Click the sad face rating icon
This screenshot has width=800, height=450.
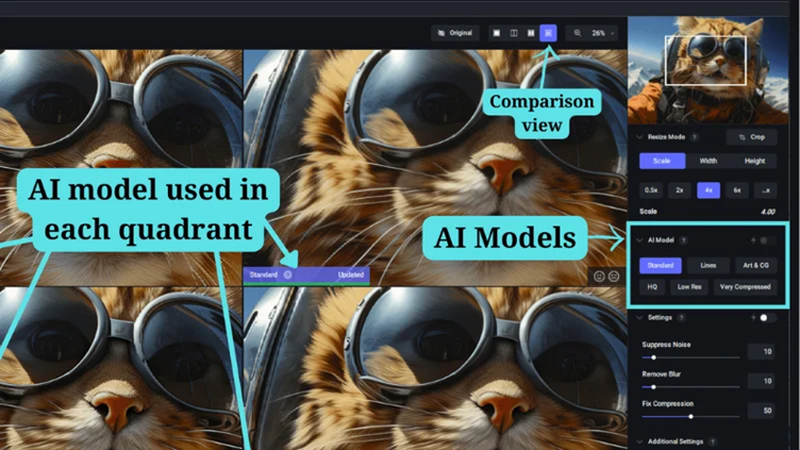[614, 276]
